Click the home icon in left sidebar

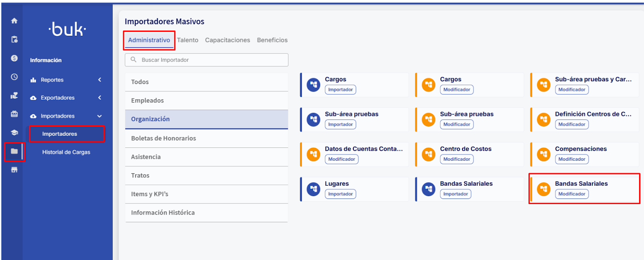pos(14,21)
